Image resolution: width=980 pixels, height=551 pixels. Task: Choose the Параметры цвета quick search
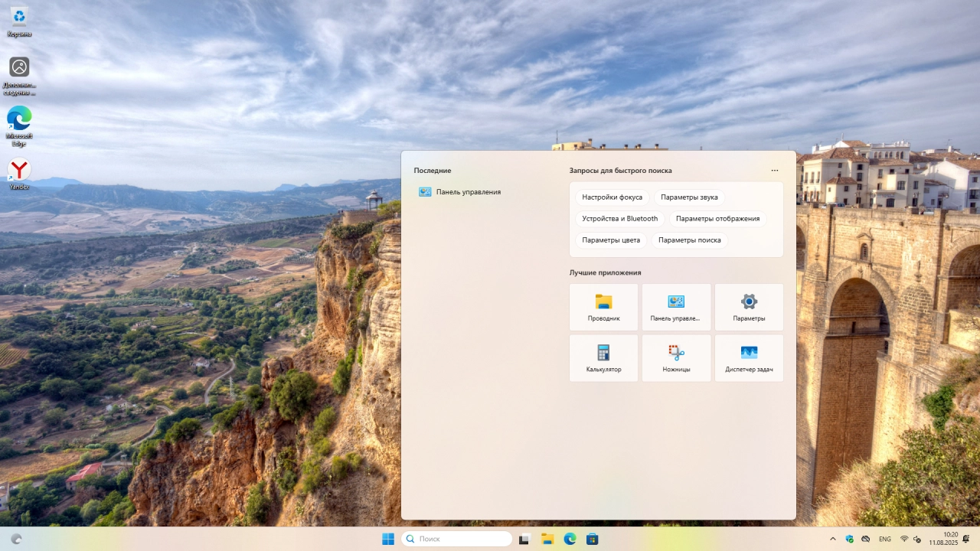point(611,240)
